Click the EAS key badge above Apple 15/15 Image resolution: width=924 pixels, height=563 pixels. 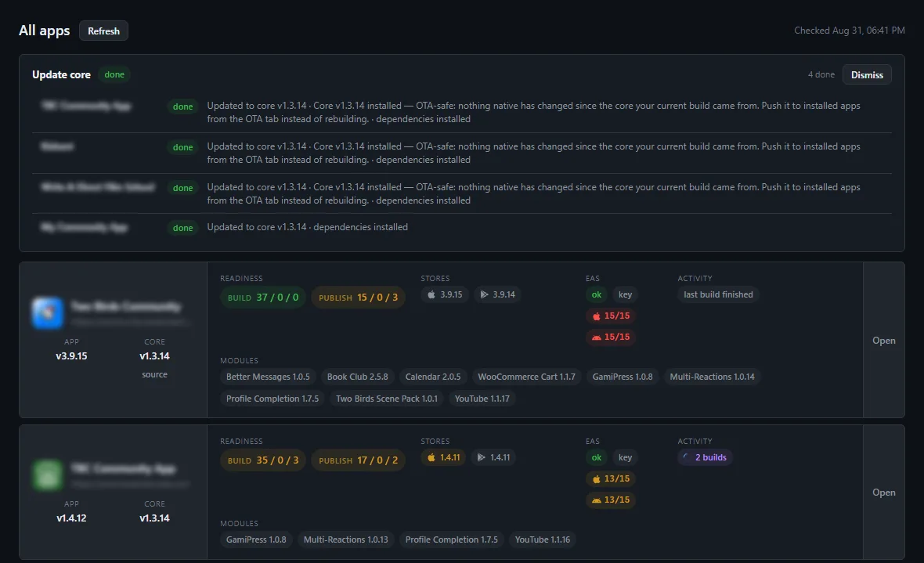point(625,294)
